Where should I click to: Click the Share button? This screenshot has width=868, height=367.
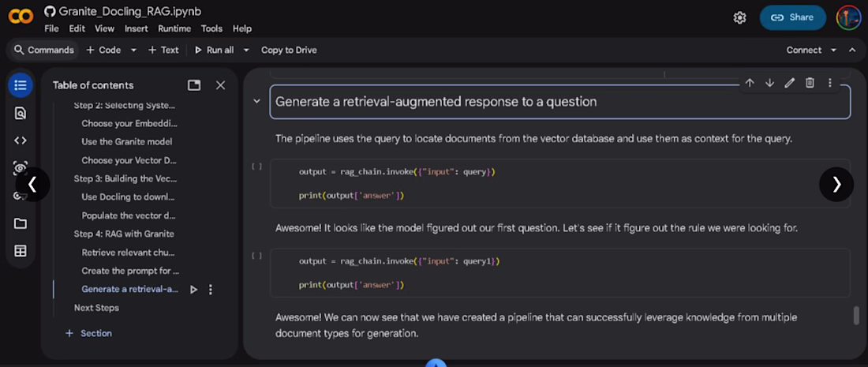coord(793,17)
